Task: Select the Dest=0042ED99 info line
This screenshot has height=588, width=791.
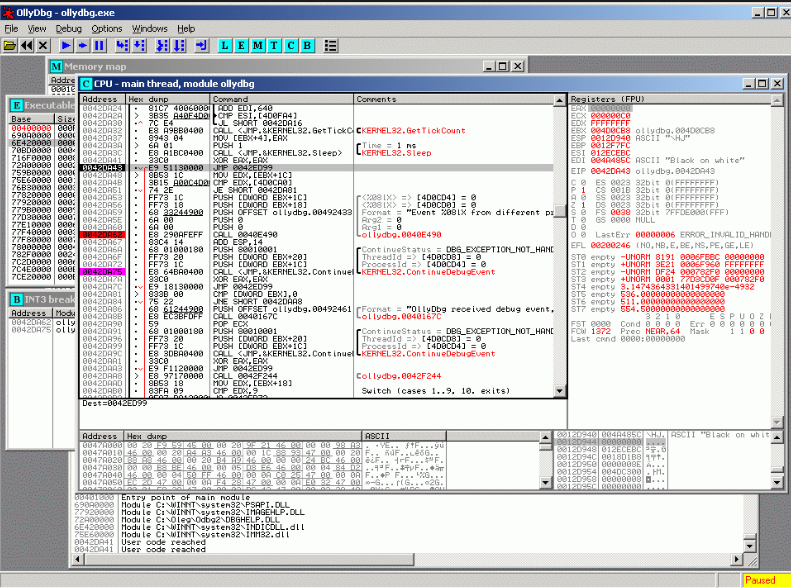Action: (115, 403)
